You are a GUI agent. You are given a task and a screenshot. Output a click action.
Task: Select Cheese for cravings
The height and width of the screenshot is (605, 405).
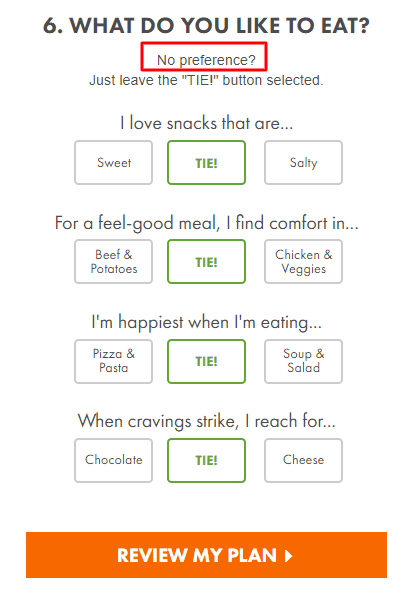pos(303,460)
